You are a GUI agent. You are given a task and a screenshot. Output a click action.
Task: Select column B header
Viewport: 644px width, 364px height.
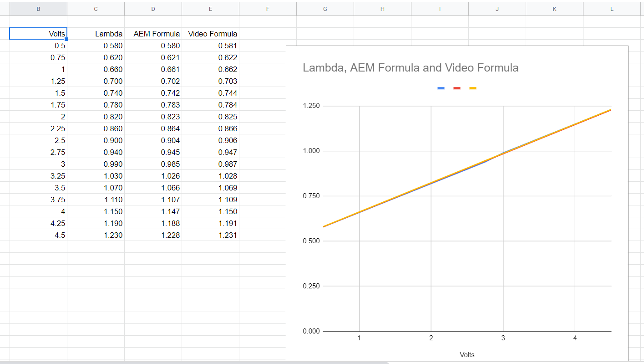click(38, 9)
